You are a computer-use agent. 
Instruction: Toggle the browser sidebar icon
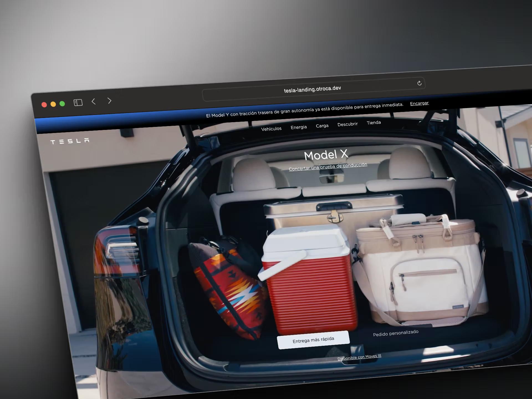78,103
